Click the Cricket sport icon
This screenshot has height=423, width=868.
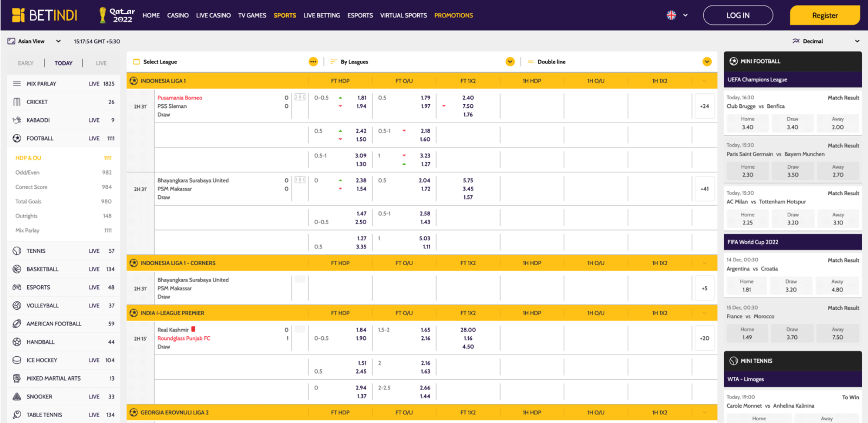click(17, 102)
